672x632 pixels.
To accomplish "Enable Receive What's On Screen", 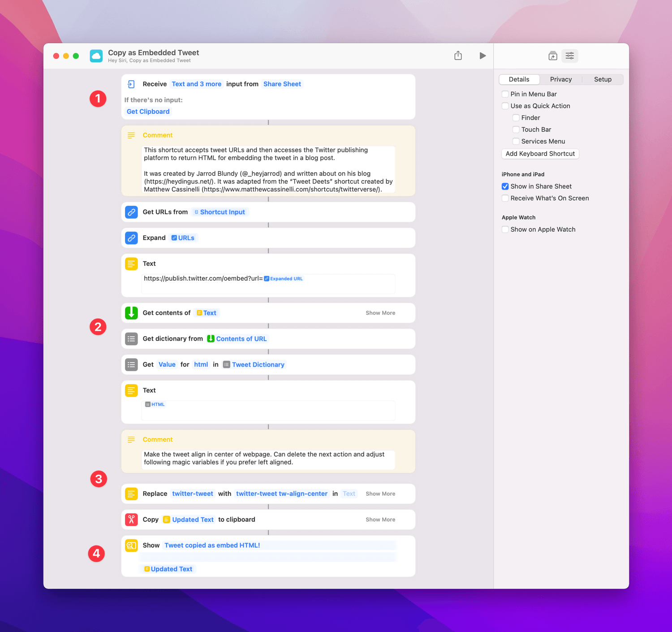I will (x=505, y=198).
